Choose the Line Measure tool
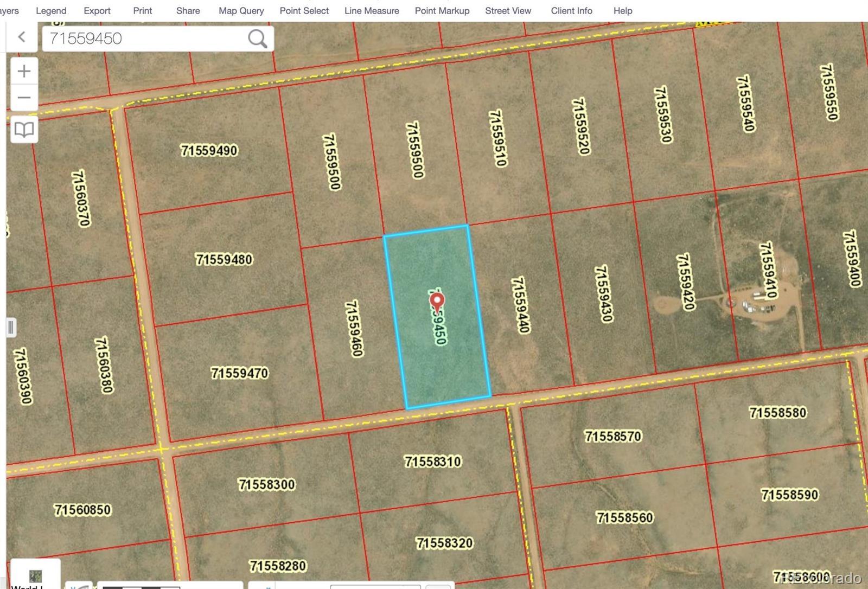This screenshot has height=589, width=868. [372, 11]
